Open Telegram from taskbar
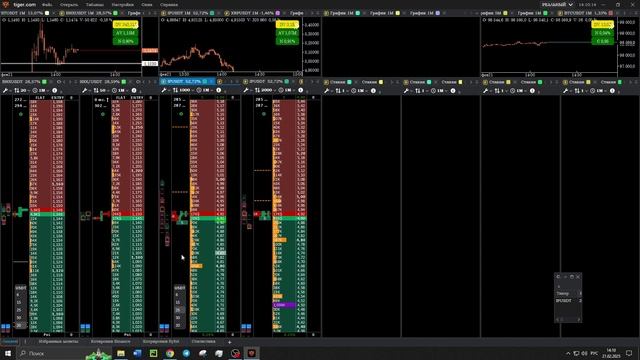Viewport: 640px width, 360px height. coord(186,353)
